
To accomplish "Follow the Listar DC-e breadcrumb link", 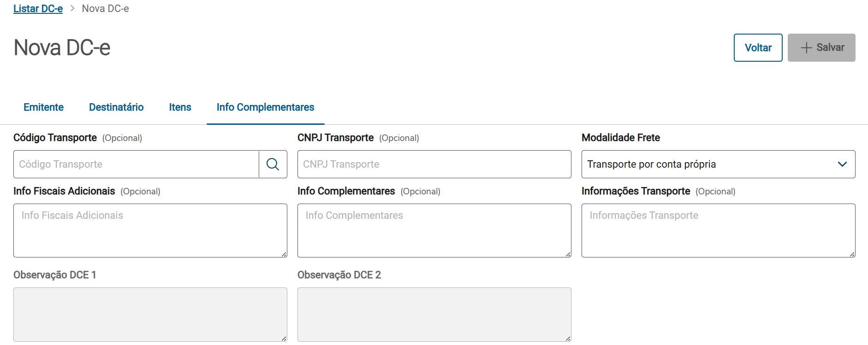I will pyautogui.click(x=38, y=9).
